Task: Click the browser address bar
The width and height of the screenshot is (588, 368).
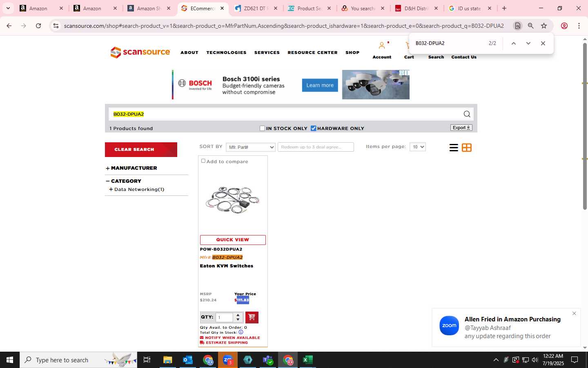Action: click(284, 26)
